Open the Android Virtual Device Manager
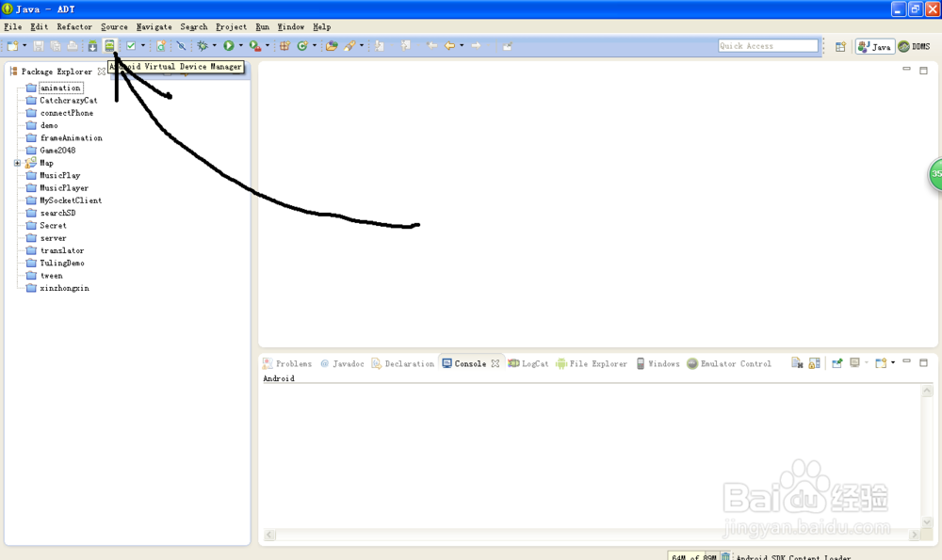This screenshot has height=560, width=942. coord(109,45)
